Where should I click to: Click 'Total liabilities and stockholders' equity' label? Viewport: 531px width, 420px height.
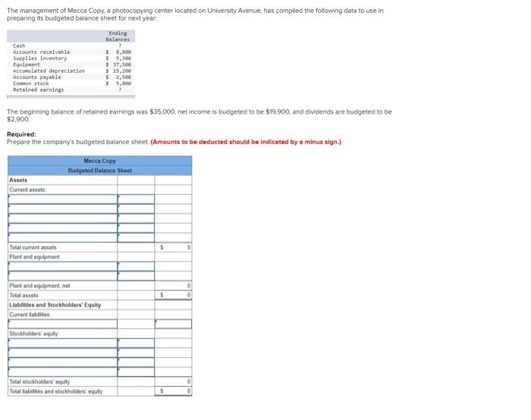click(x=56, y=391)
